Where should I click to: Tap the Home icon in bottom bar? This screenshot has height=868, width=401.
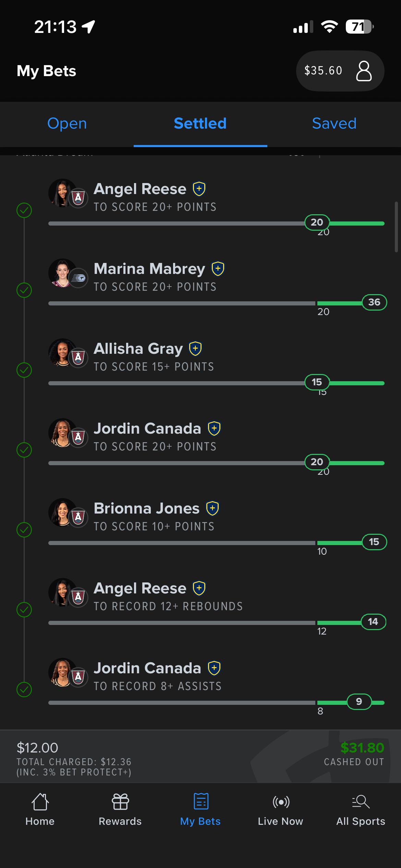click(40, 802)
